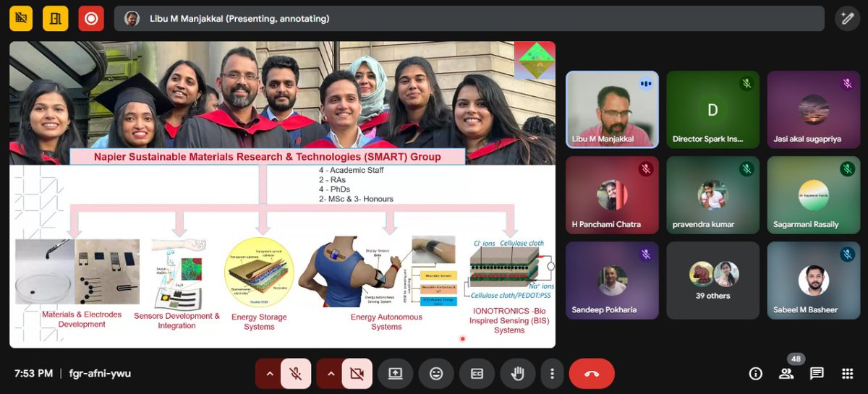
Task: Open the annotation pen tool at top right
Action: coord(847,18)
